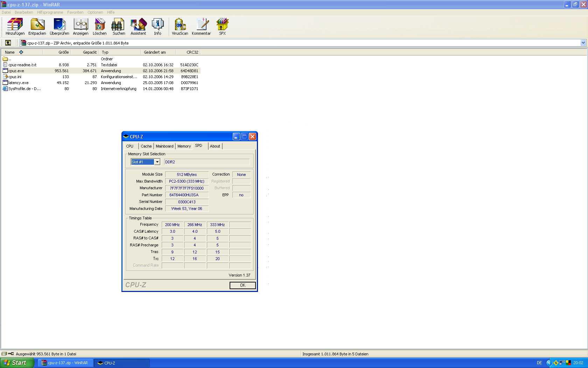Switch to the About tab
The height and width of the screenshot is (368, 588).
[x=215, y=146]
